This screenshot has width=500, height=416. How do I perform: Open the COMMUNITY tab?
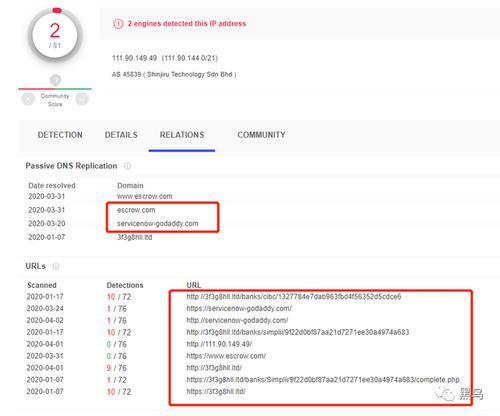tap(261, 135)
